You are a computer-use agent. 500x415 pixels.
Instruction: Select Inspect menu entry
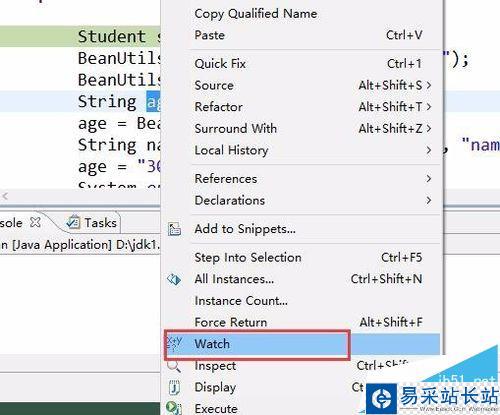(x=215, y=366)
